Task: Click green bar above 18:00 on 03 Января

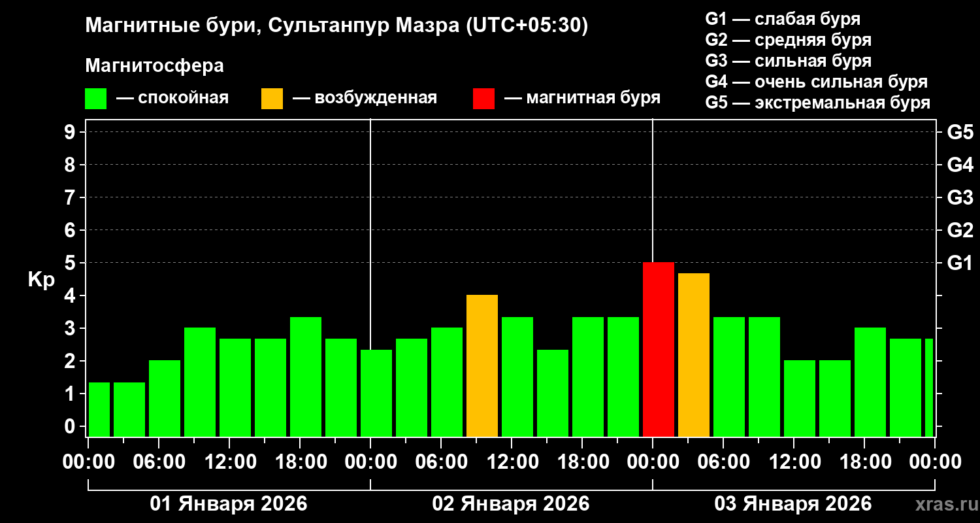Action: click(x=870, y=382)
